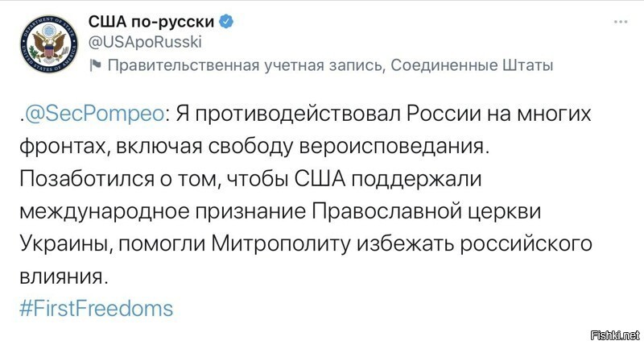Click the eagle emblem in the avatar

tap(49, 44)
